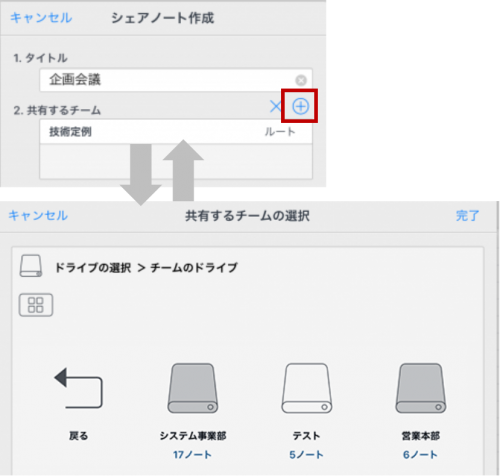Click the title input field 企画会議
500x476 pixels.
pos(176,80)
